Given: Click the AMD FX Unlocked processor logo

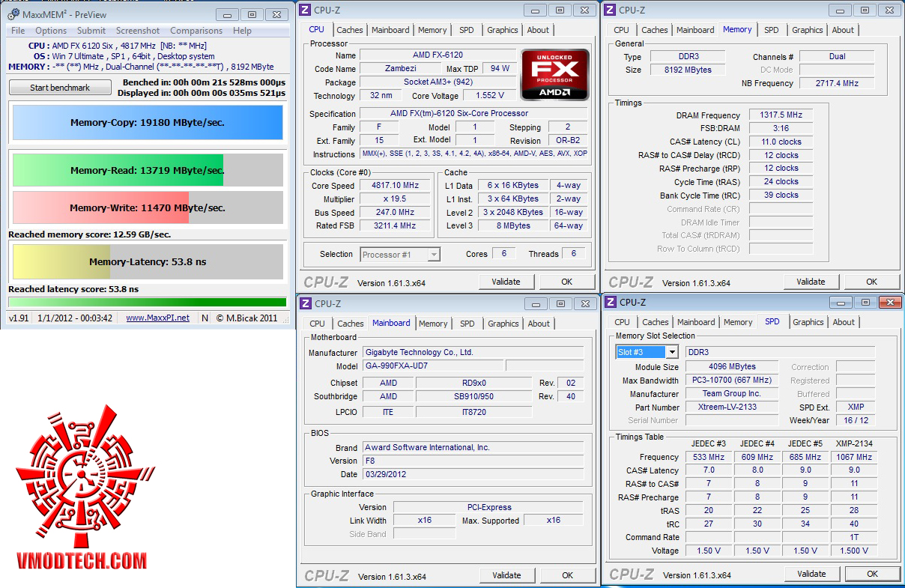Looking at the screenshot, I should [555, 75].
